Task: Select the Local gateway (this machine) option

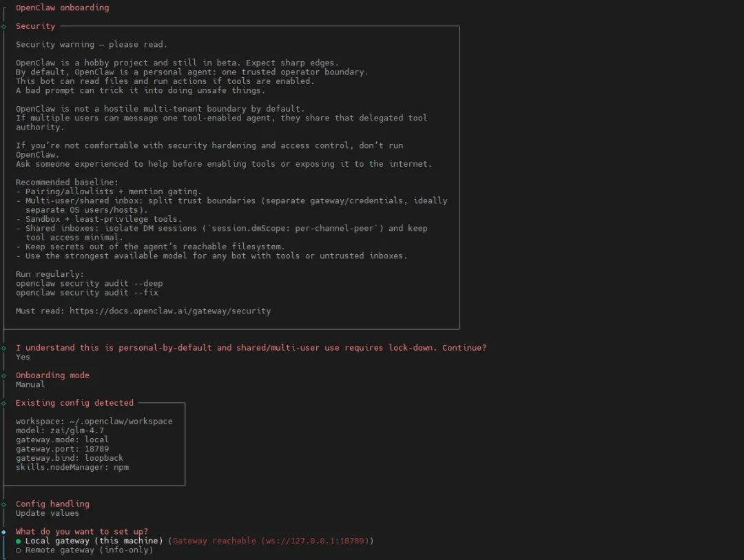Action: click(x=94, y=541)
